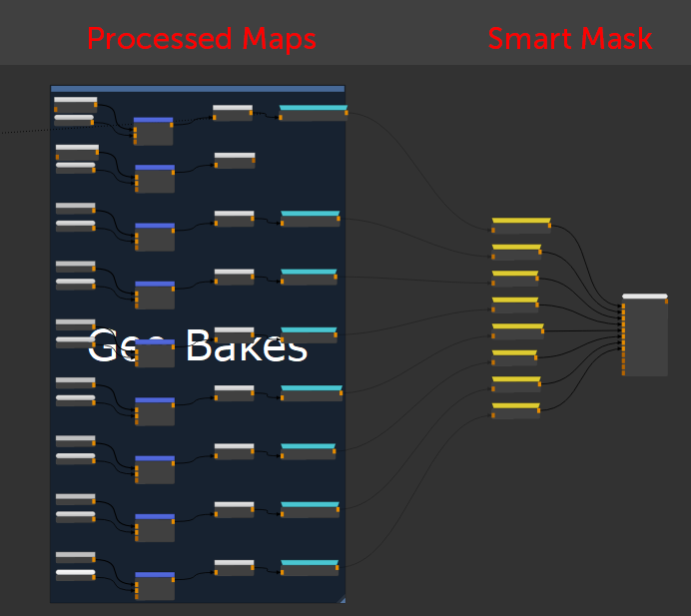Screen dimensions: 691x616
Task: Click the top blue-header node in frame
Action: pos(154,132)
